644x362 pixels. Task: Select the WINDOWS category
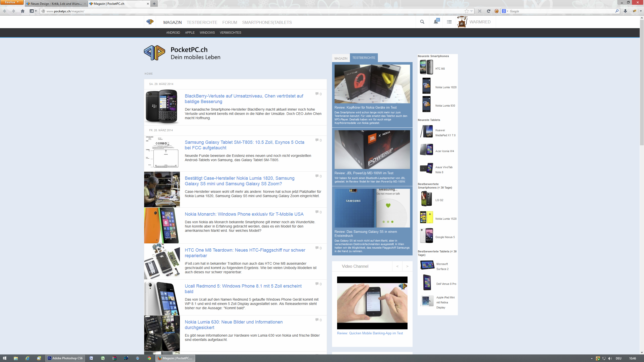click(207, 33)
